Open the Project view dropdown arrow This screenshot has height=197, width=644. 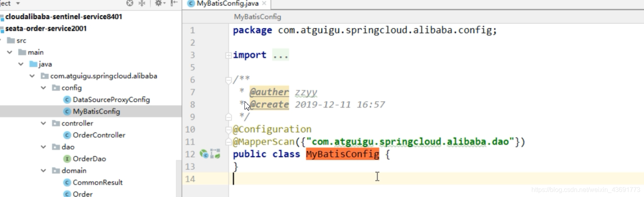click(x=18, y=3)
